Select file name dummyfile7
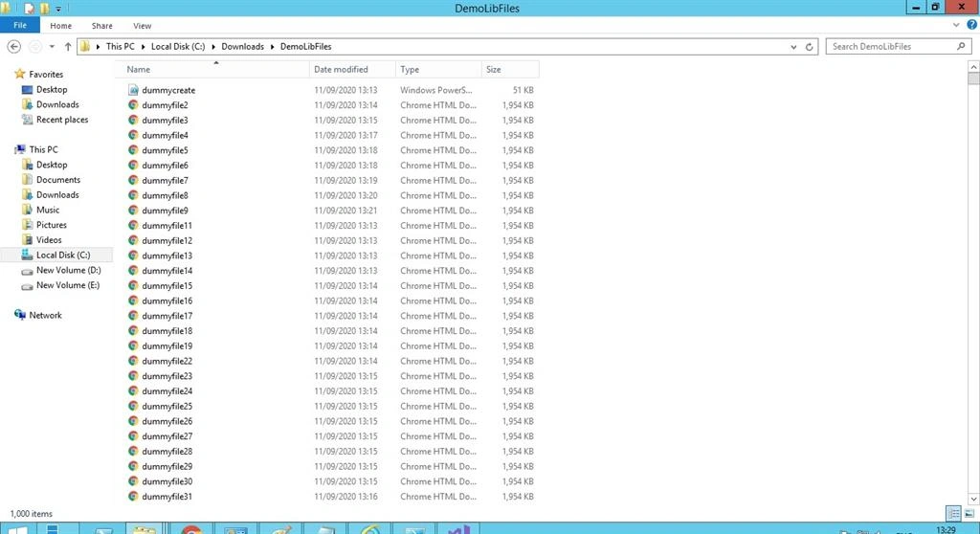Viewport: 980px width, 534px height. [x=165, y=180]
